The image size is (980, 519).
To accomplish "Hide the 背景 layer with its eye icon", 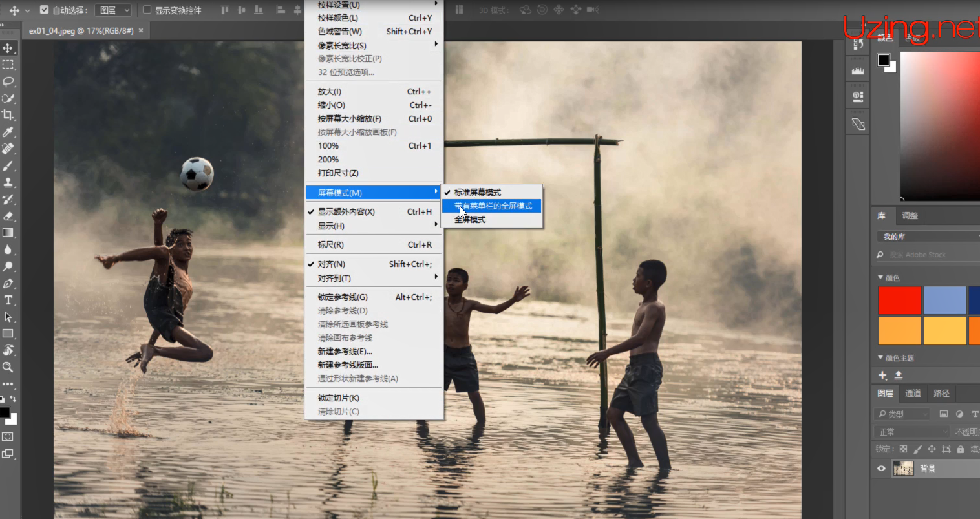I will pyautogui.click(x=881, y=469).
